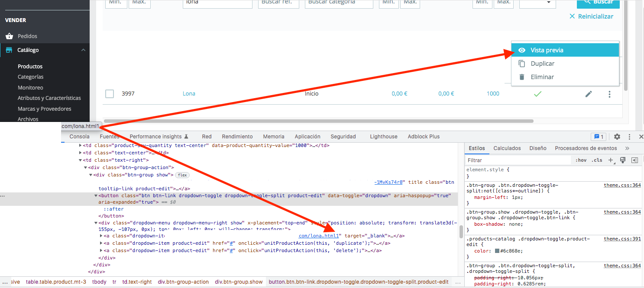Switch to the Red tab
The width and height of the screenshot is (644, 288).
[207, 137]
